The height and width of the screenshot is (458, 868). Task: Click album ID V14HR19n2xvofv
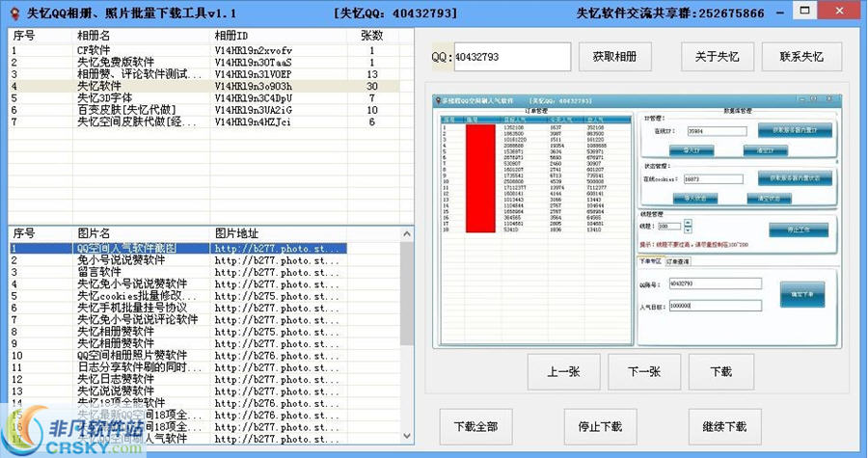point(253,50)
